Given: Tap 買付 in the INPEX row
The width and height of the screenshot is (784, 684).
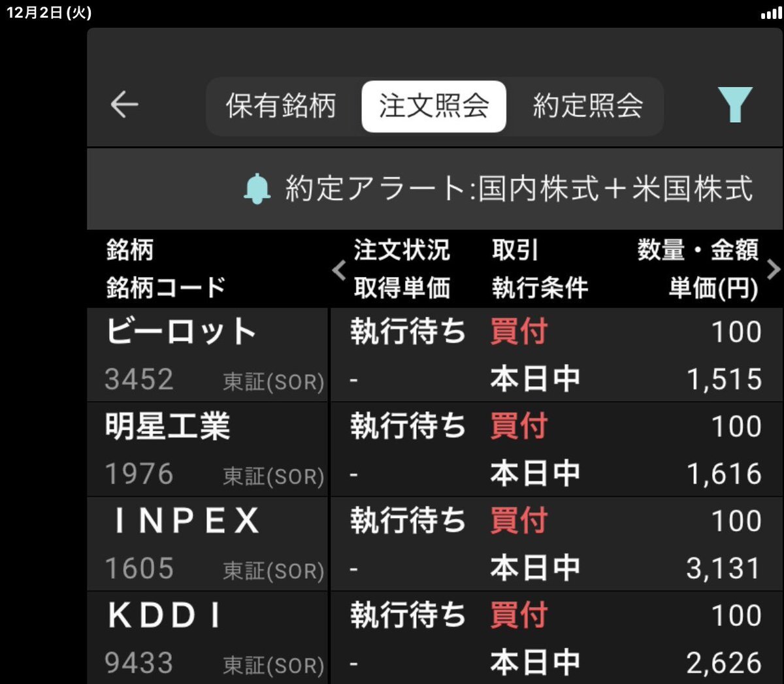Looking at the screenshot, I should 519,521.
